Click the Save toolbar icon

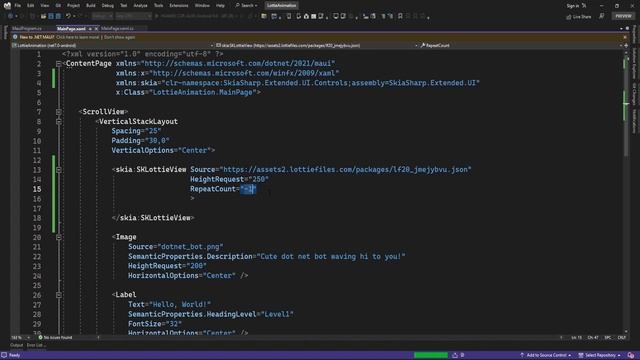(x=51, y=16)
